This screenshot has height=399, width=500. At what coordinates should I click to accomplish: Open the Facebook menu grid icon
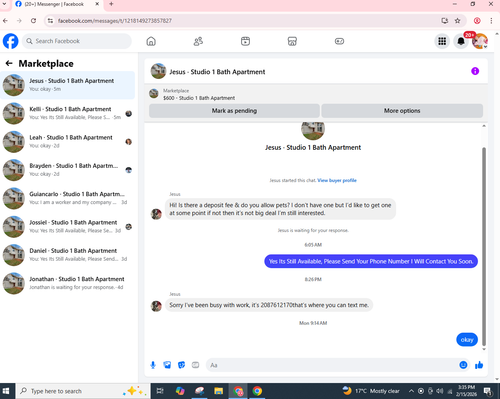click(442, 41)
